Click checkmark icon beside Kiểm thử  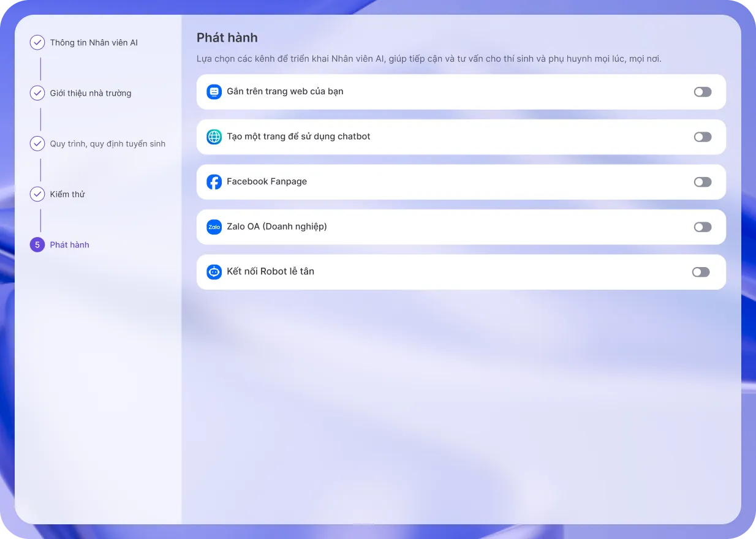pos(37,194)
